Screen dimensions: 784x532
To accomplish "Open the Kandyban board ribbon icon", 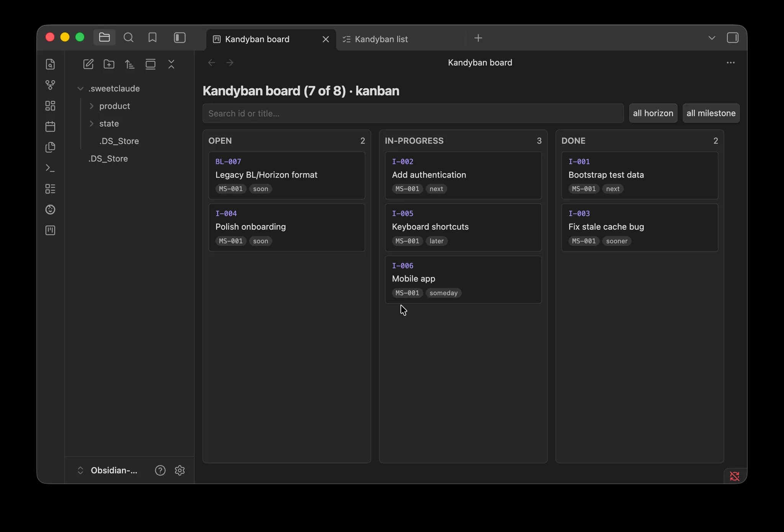I will (x=50, y=230).
